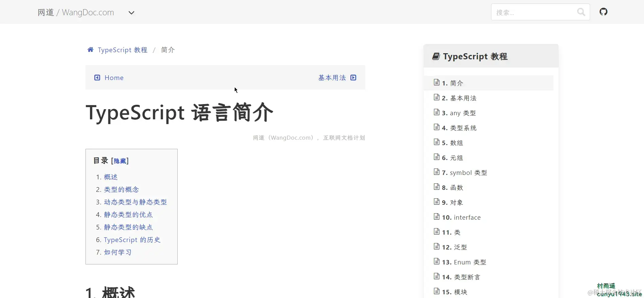Screen dimensions: 644x298
Task: Click the document icon for 2. 基本用法
Action: click(437, 97)
